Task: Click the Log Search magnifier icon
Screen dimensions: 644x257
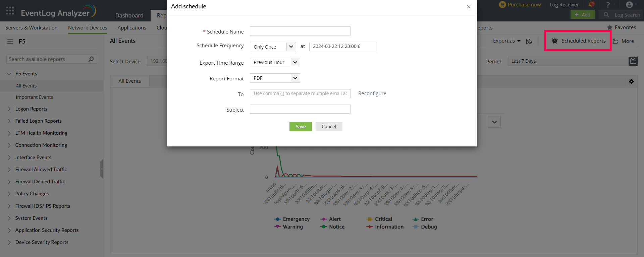Action: (606, 15)
